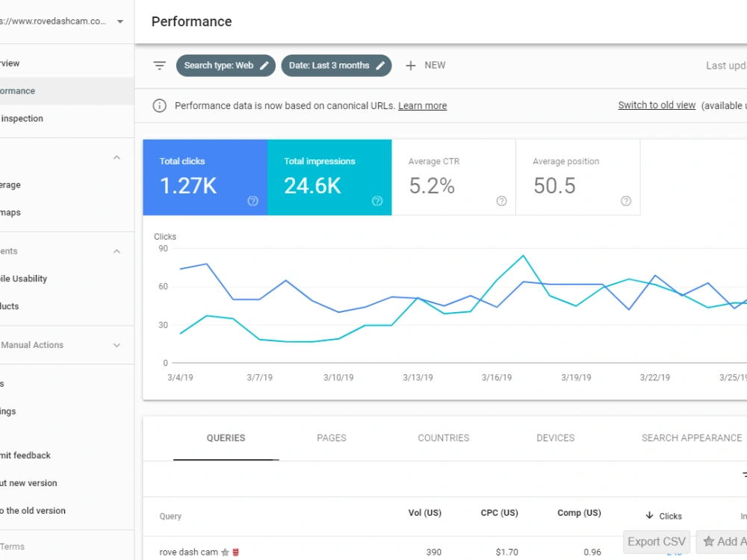Go to the old version link in sidebar

point(66,511)
